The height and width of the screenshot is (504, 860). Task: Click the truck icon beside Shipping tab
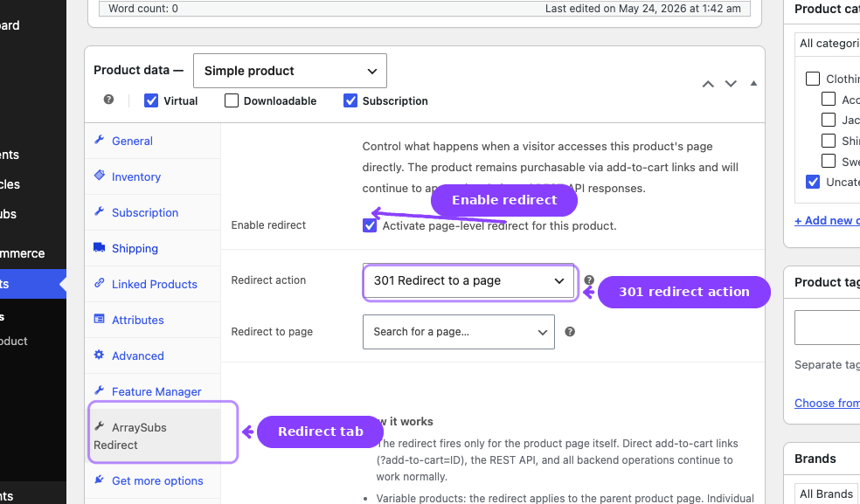(x=100, y=247)
